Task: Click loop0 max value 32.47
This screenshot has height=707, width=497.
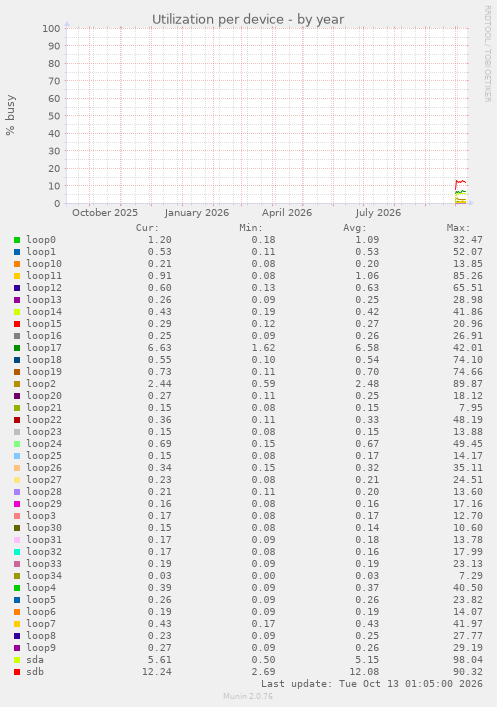Action: pos(468,240)
